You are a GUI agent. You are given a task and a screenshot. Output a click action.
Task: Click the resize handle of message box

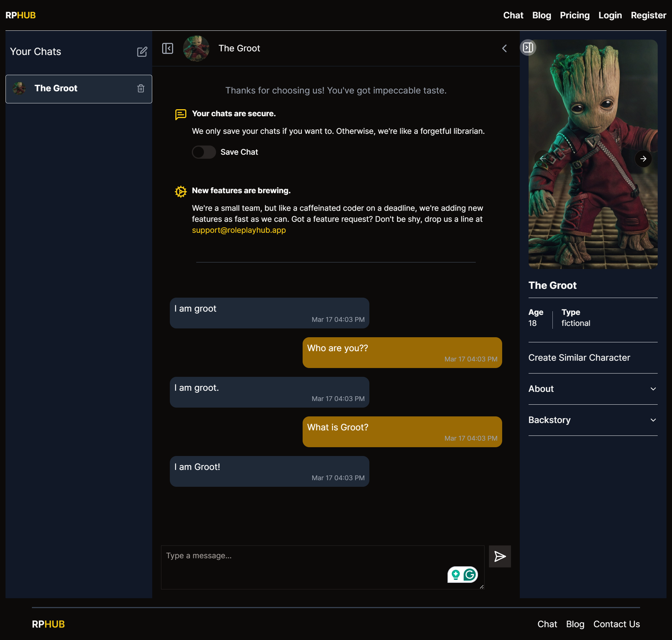tap(481, 586)
